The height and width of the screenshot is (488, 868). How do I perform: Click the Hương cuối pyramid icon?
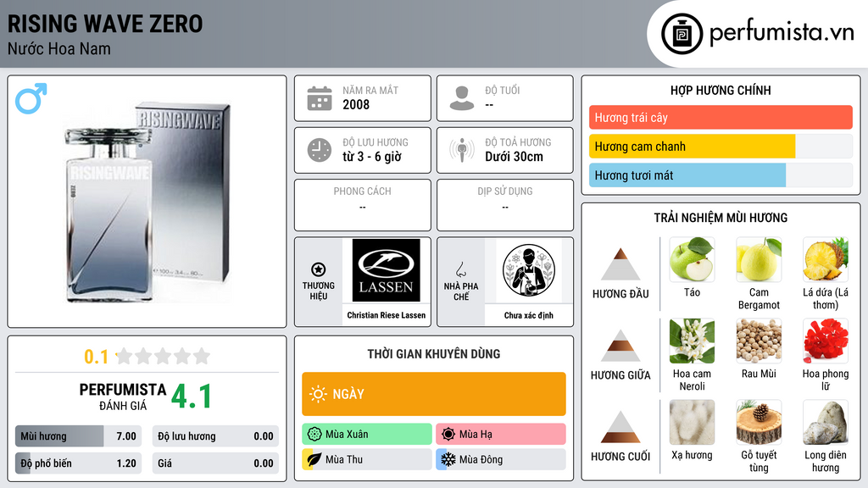coord(620,427)
